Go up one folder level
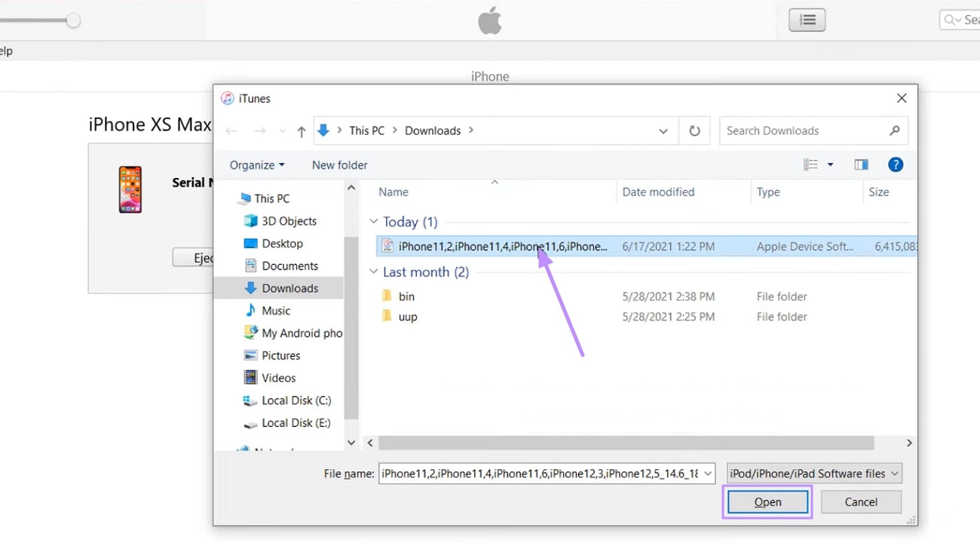This screenshot has width=980, height=546. (x=302, y=131)
